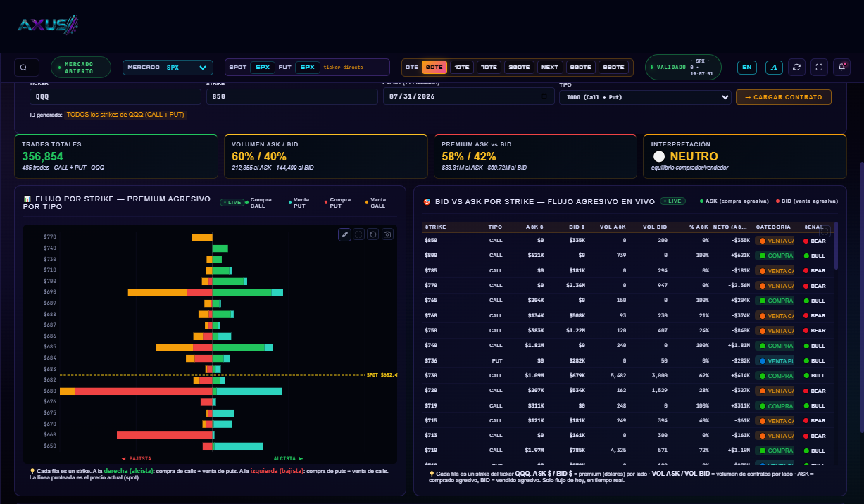Image resolution: width=864 pixels, height=504 pixels.
Task: Click the refresh icon in top bar
Action: pos(796,68)
